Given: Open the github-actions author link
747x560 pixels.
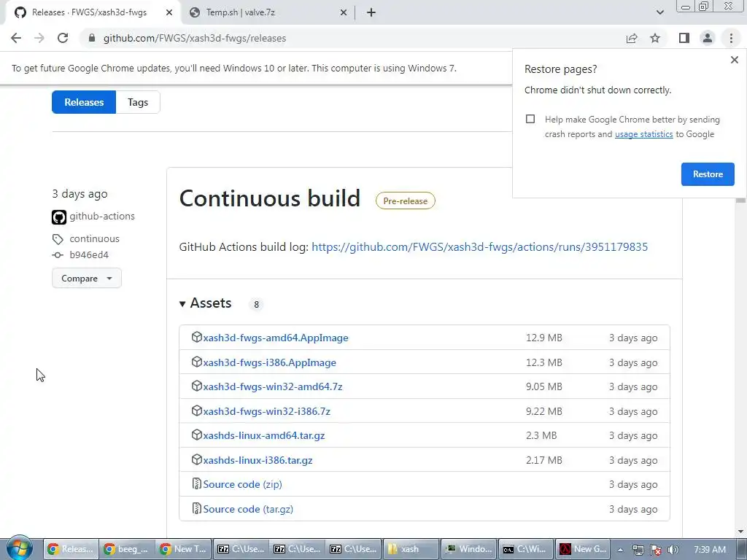Looking at the screenshot, I should point(102,216).
